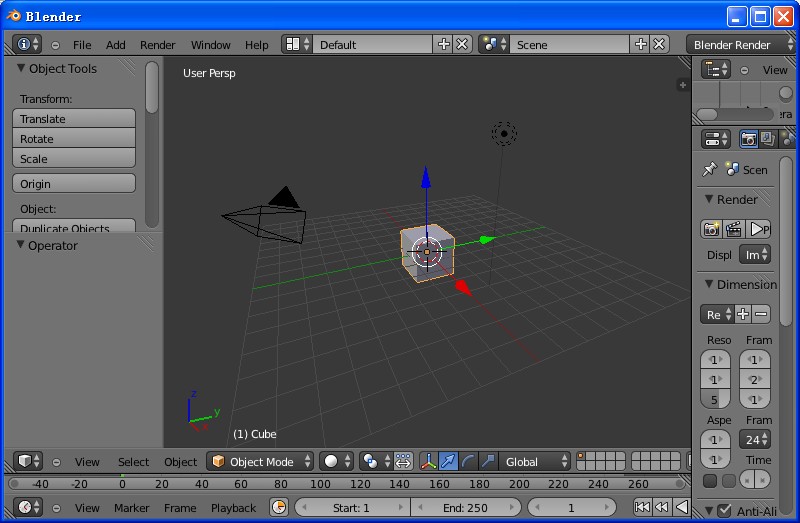800x523 pixels.
Task: Select the rotate manipulator arc icon
Action: point(468,461)
